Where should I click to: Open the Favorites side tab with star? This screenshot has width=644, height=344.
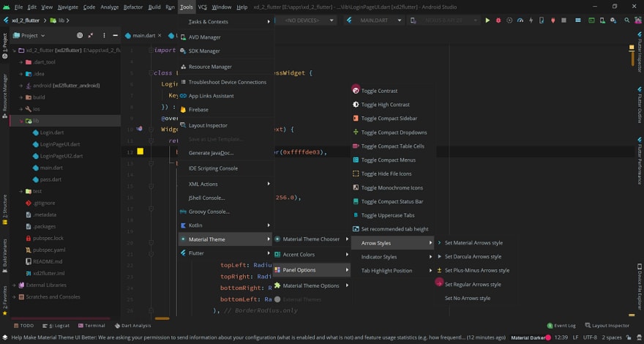(5, 299)
